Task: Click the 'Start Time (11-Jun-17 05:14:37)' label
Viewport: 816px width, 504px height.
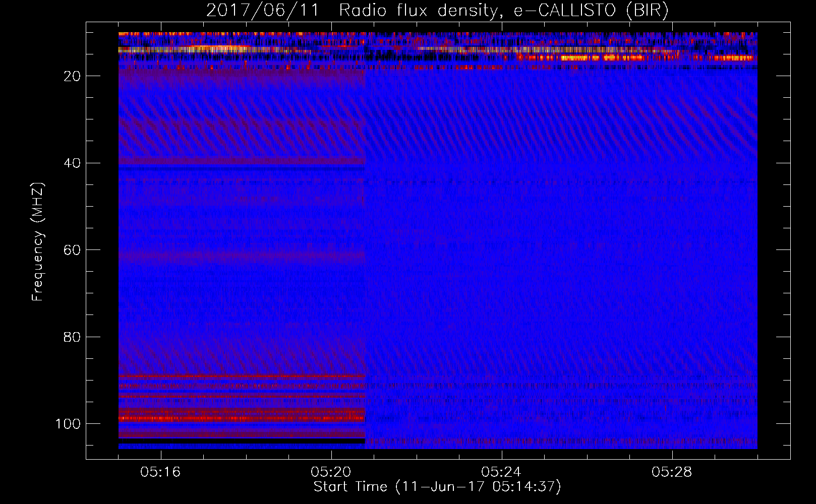Action: [x=437, y=487]
